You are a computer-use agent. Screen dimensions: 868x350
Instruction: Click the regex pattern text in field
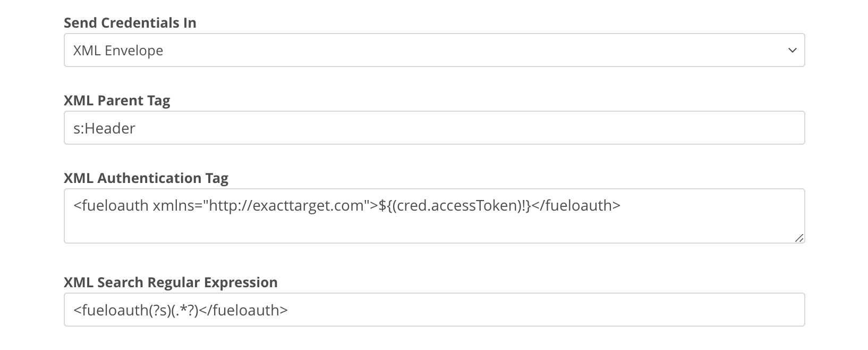tap(181, 309)
